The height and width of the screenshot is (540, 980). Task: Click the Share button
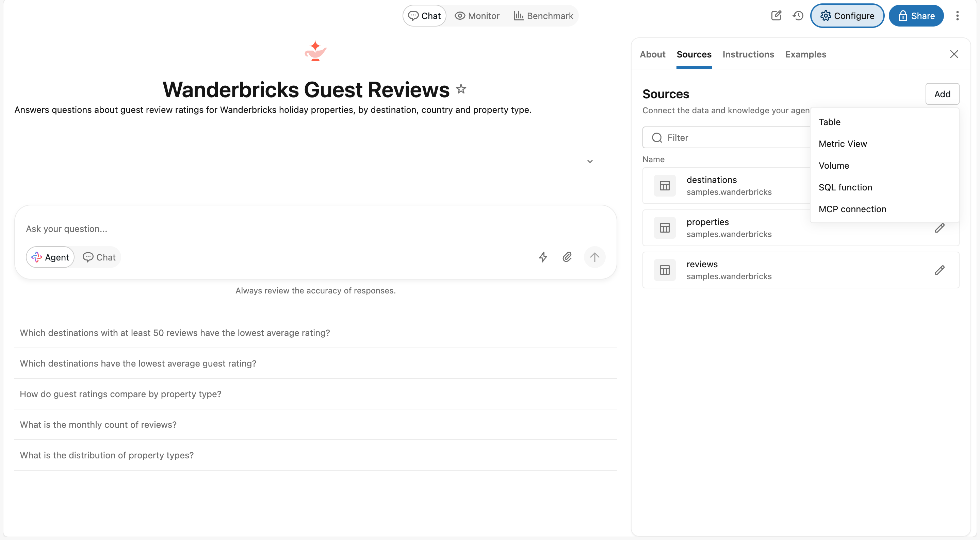pyautogui.click(x=916, y=16)
